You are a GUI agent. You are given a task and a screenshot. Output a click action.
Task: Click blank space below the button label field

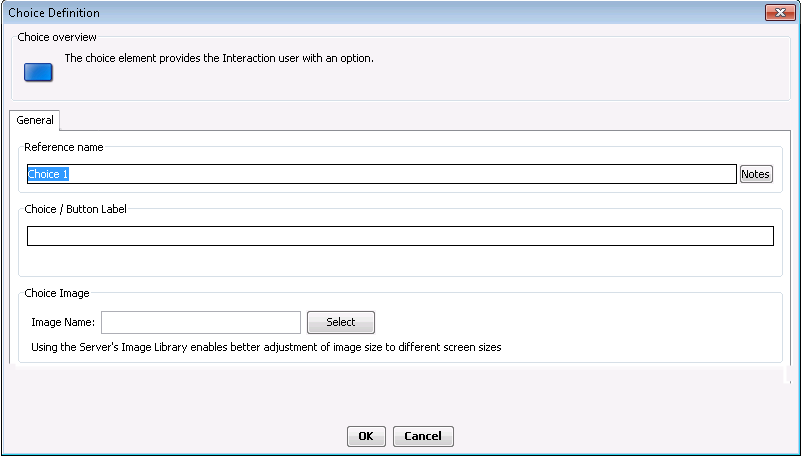(400, 261)
